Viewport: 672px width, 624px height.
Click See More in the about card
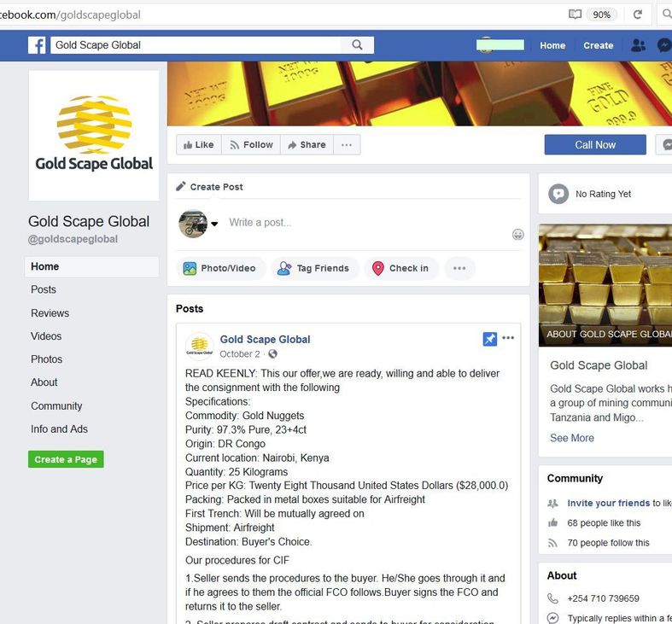click(x=572, y=438)
